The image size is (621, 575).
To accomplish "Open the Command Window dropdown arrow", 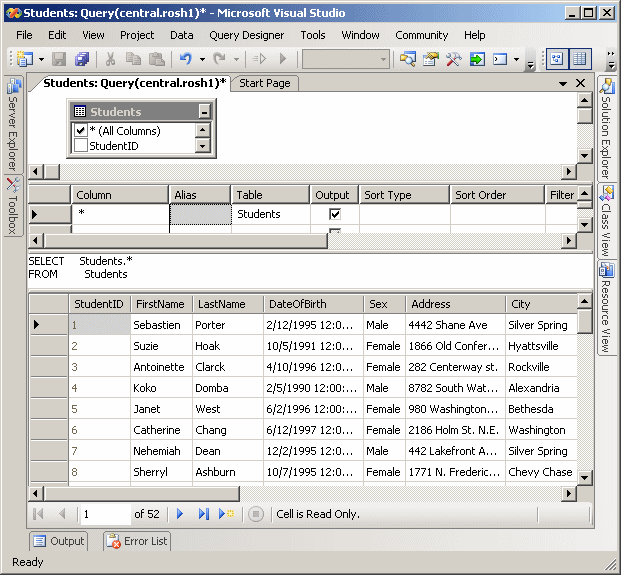I will click(516, 59).
